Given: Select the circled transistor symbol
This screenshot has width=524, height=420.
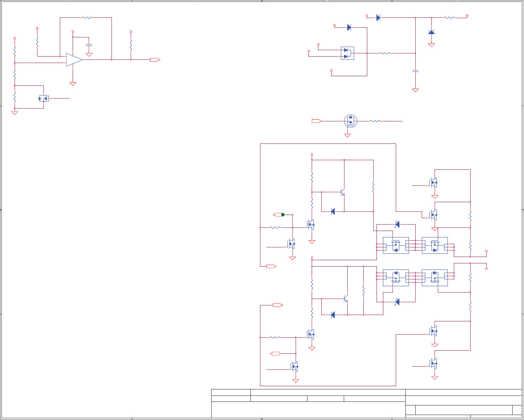Looking at the screenshot, I should (x=351, y=121).
